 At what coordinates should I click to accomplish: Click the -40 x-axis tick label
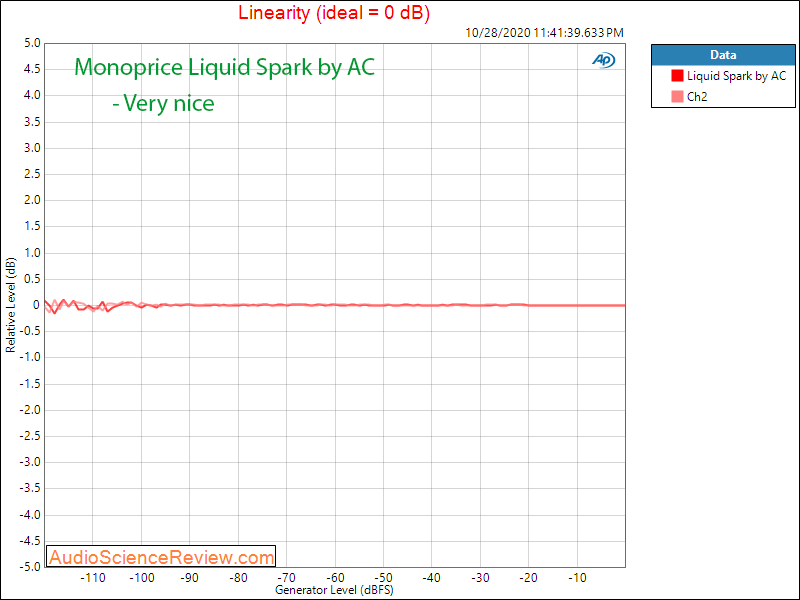click(x=432, y=578)
